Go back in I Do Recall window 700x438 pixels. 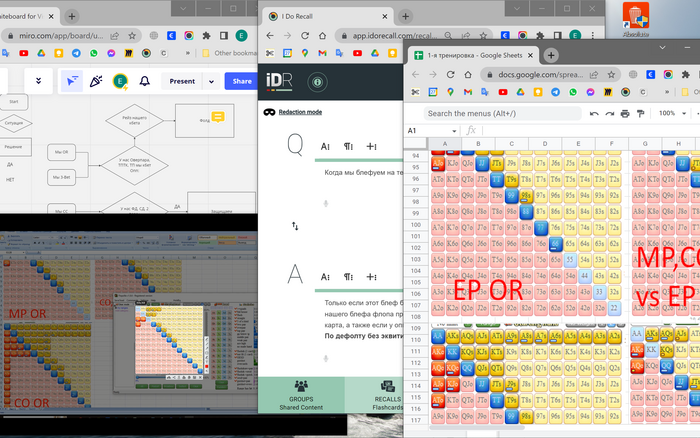pyautogui.click(x=270, y=36)
